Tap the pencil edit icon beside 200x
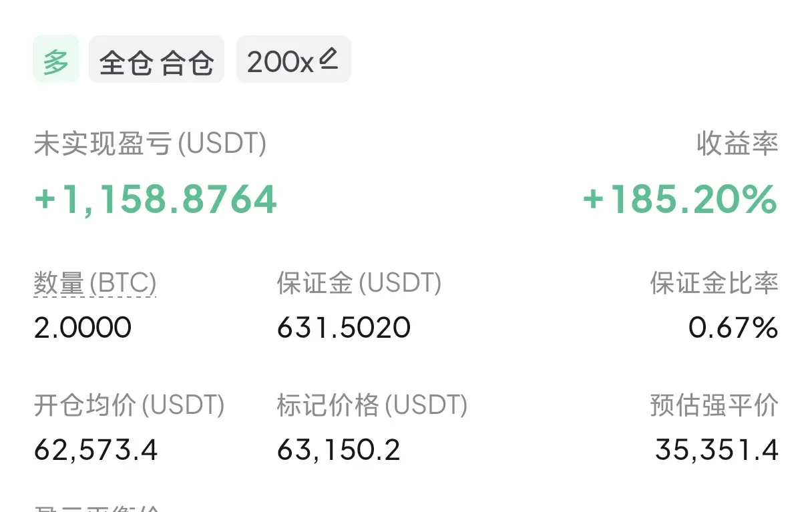812x512 pixels. pos(328,60)
